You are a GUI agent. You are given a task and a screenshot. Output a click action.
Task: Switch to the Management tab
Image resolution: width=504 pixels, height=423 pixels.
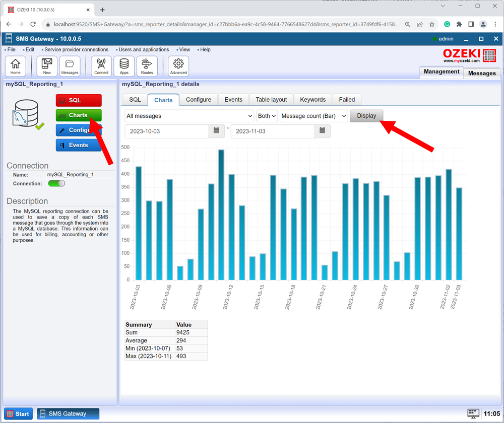(442, 72)
